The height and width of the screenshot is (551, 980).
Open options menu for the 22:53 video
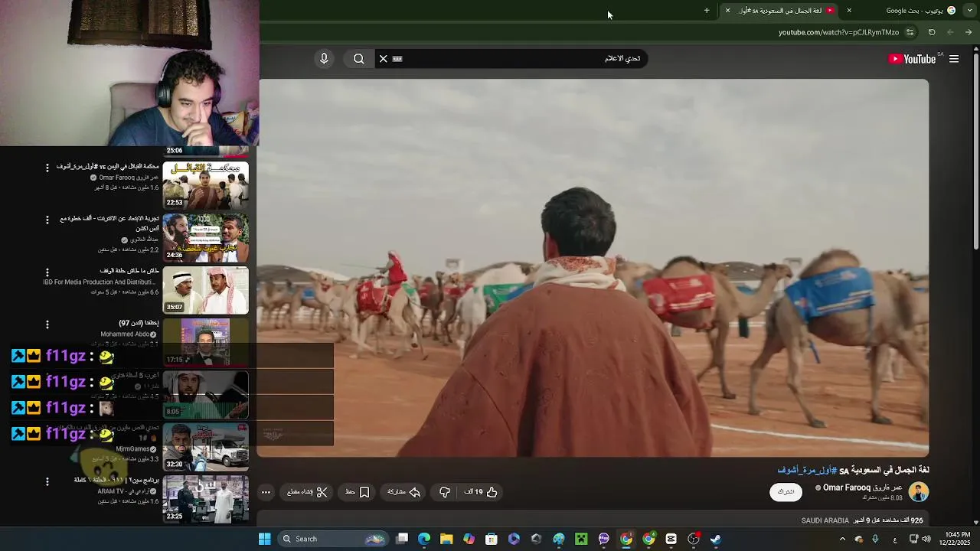47,168
